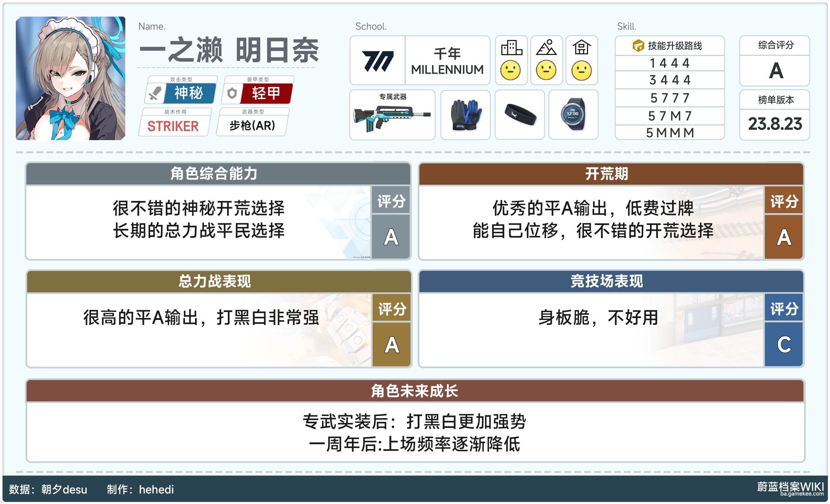Click the character portrait of Asuna

(71, 78)
